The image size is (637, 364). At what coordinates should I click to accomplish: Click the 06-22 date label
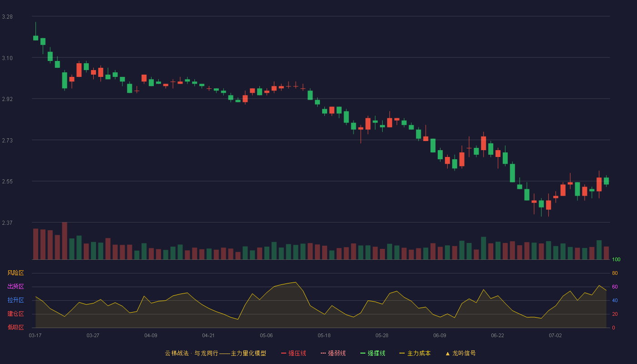497,335
